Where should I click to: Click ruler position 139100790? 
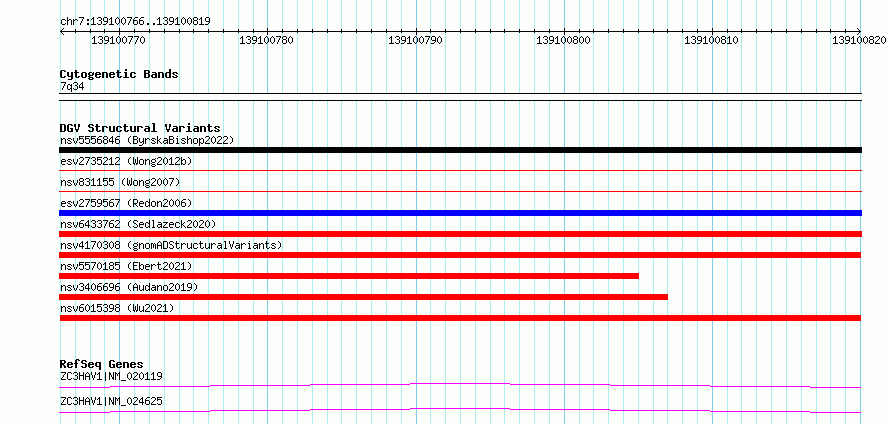415,40
